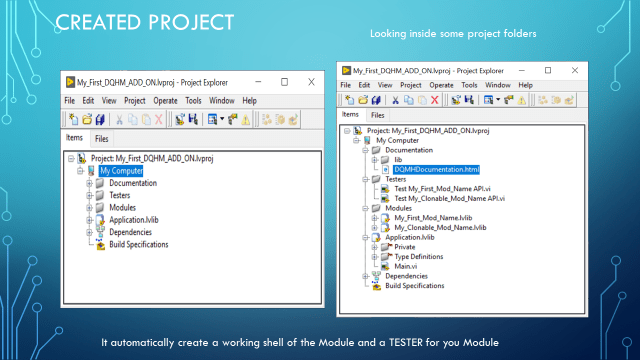Click Cut scissors icon in right window
The image size is (640, 360).
[x=395, y=100]
